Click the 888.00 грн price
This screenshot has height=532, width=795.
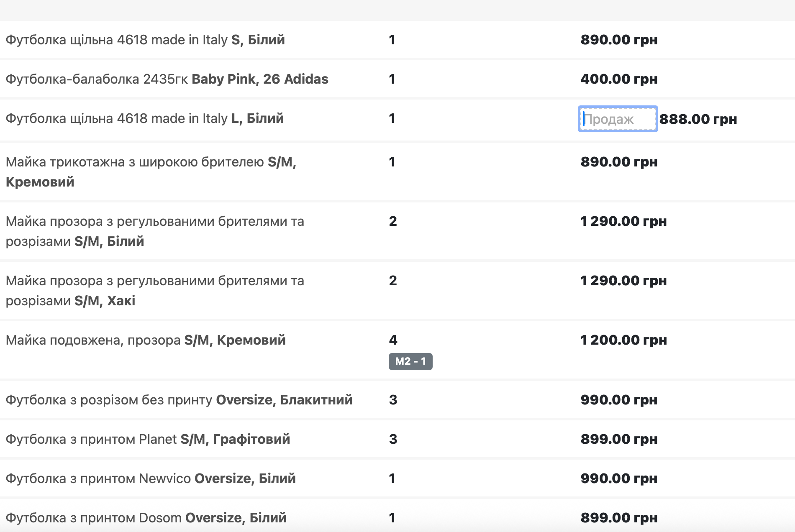698,119
